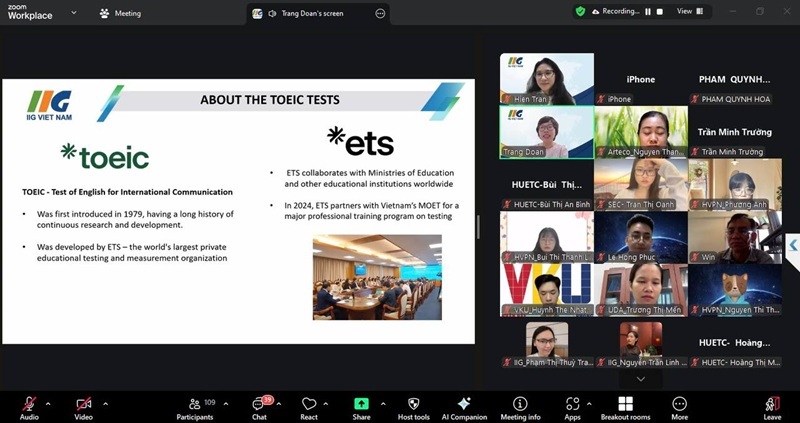The height and width of the screenshot is (423, 800).
Task: Open audio options arrow beside Audio
Action: 48,404
